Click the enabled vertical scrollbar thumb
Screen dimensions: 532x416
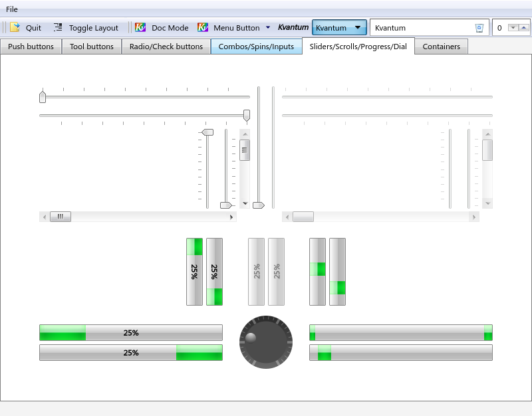coord(245,150)
